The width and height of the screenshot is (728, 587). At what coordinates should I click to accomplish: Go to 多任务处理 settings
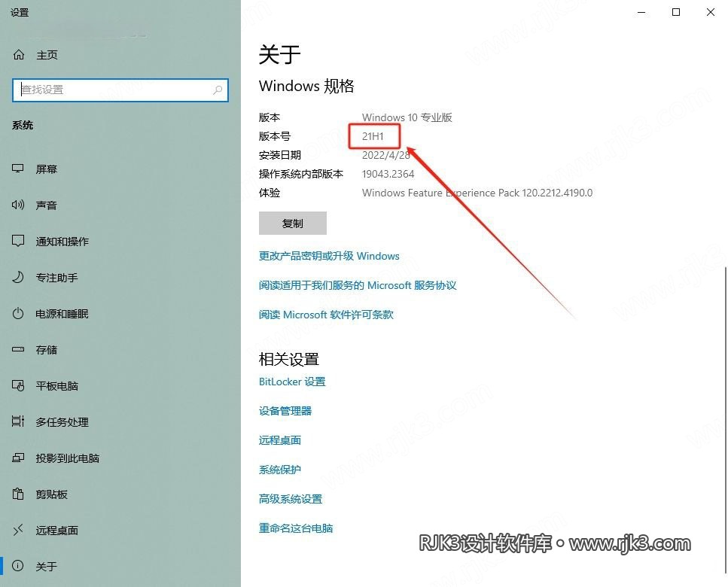62,422
